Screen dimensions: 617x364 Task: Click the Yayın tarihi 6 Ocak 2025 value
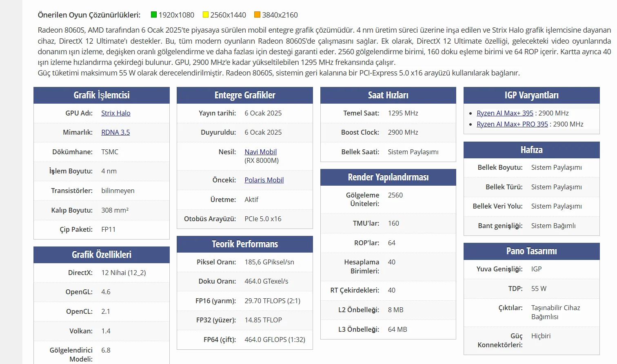pos(263,113)
